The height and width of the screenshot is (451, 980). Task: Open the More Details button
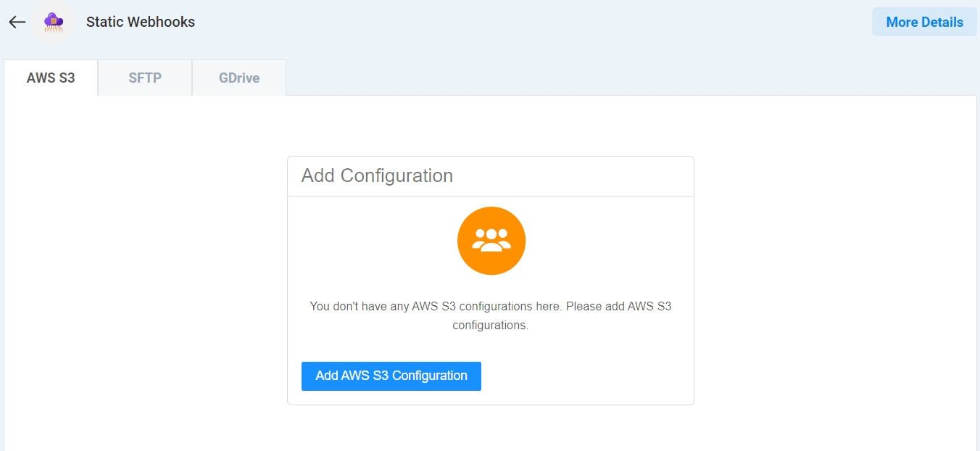(x=924, y=22)
